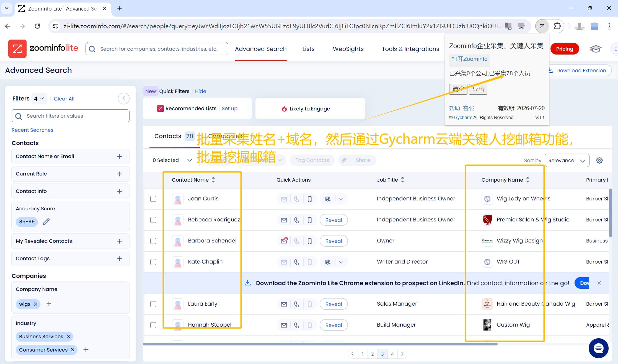Sort by Company Name column arrows
This screenshot has height=364, width=618.
click(528, 180)
